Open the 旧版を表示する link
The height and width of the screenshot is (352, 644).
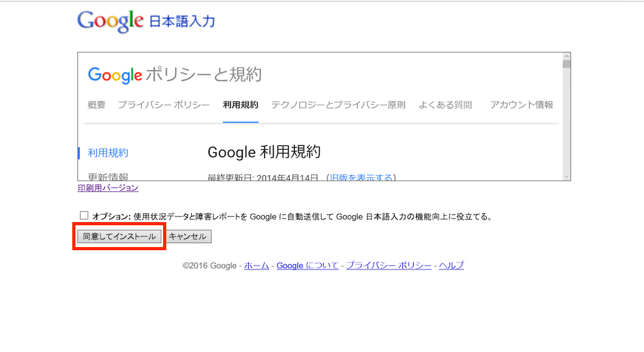[361, 177]
